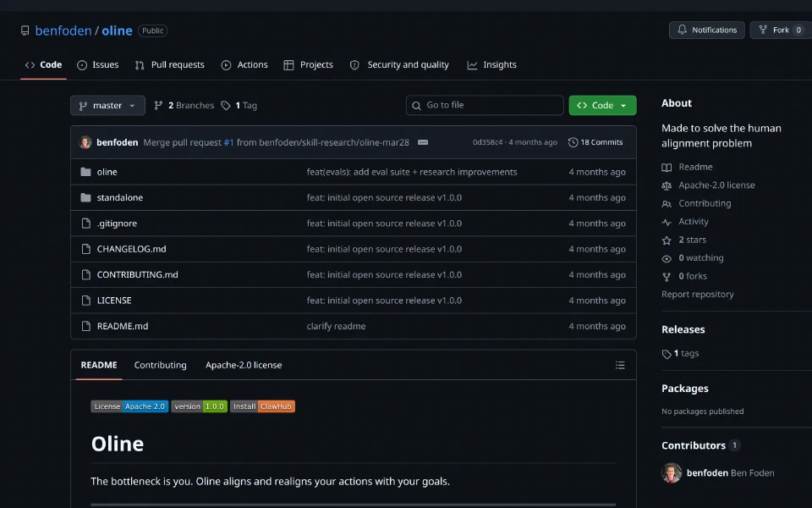Click the standalone folder icon
The width and height of the screenshot is (812, 508).
click(86, 197)
